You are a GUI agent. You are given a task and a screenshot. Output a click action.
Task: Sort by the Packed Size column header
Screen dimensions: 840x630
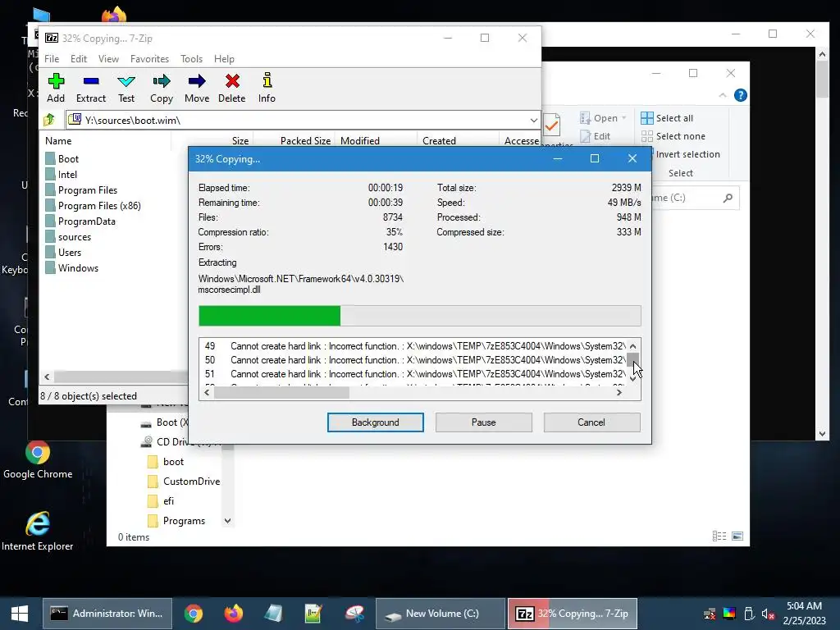click(x=305, y=141)
